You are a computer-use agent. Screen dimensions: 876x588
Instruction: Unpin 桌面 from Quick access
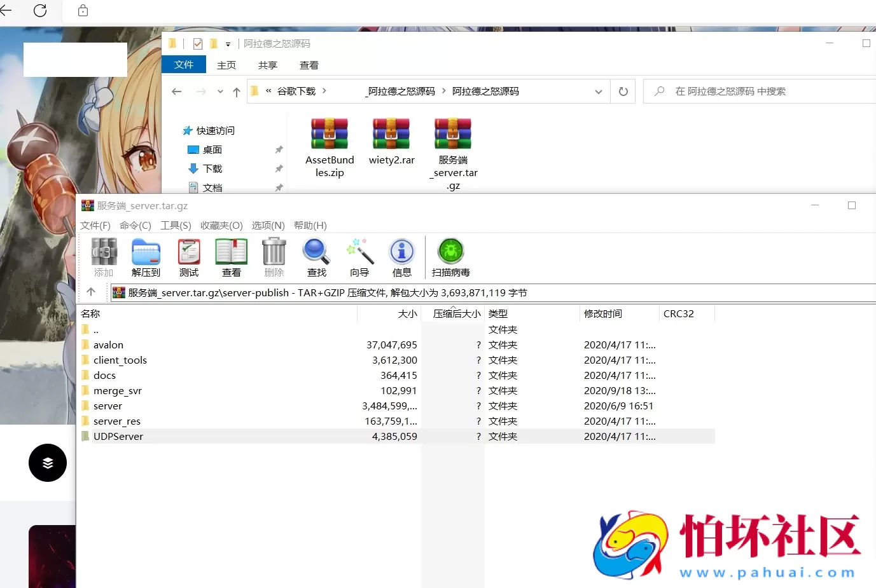click(279, 149)
